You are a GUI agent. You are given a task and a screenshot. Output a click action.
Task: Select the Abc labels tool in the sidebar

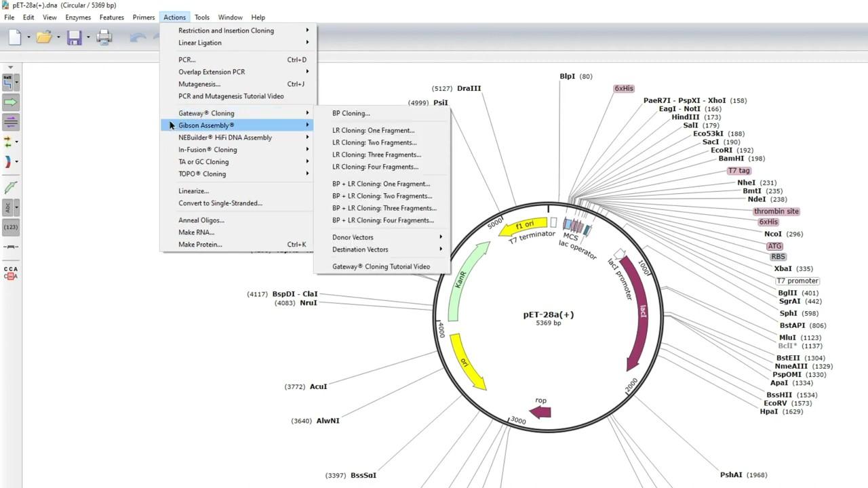point(9,207)
